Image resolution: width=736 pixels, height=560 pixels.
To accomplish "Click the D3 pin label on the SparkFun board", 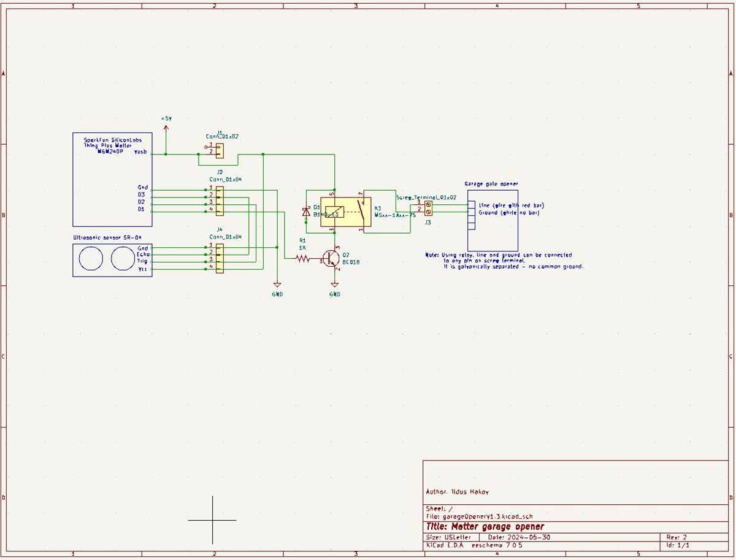I will pyautogui.click(x=141, y=194).
